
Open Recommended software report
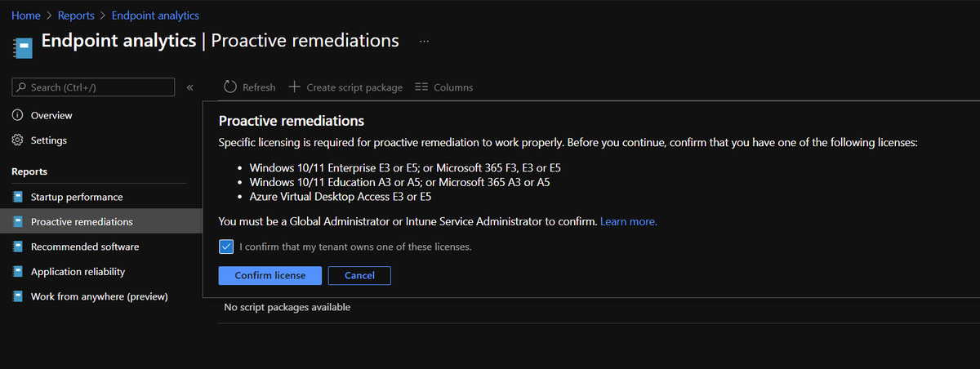click(85, 247)
